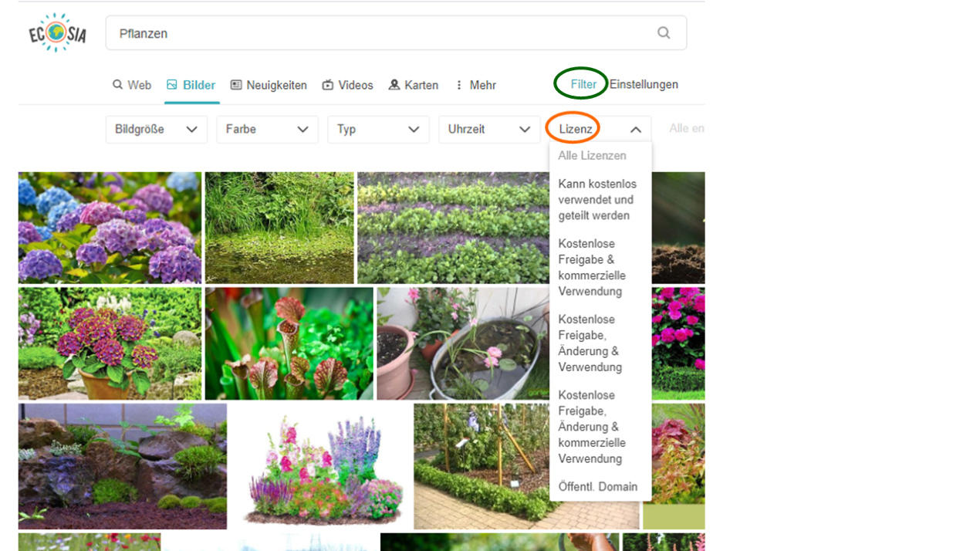The height and width of the screenshot is (551, 980).
Task: Open the potted hydrangea garden image
Action: tap(110, 343)
